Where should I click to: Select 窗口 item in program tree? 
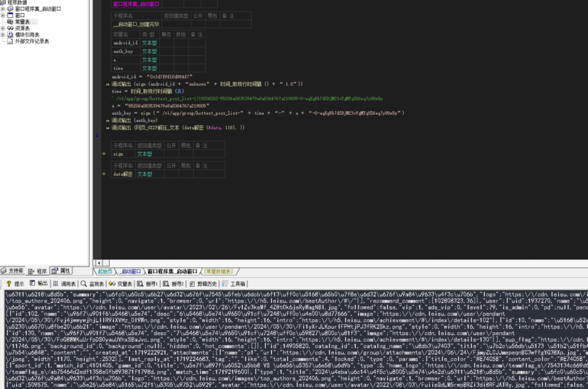[20, 16]
